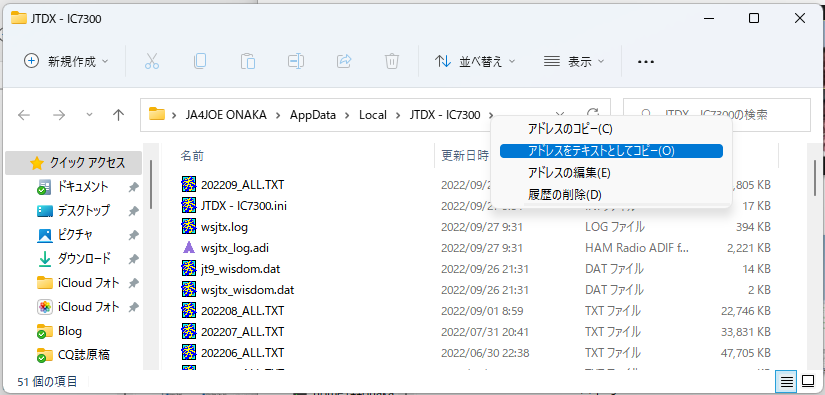The image size is (825, 395).
Task: Click the sidebar vertical scrollbar
Action: 152,184
